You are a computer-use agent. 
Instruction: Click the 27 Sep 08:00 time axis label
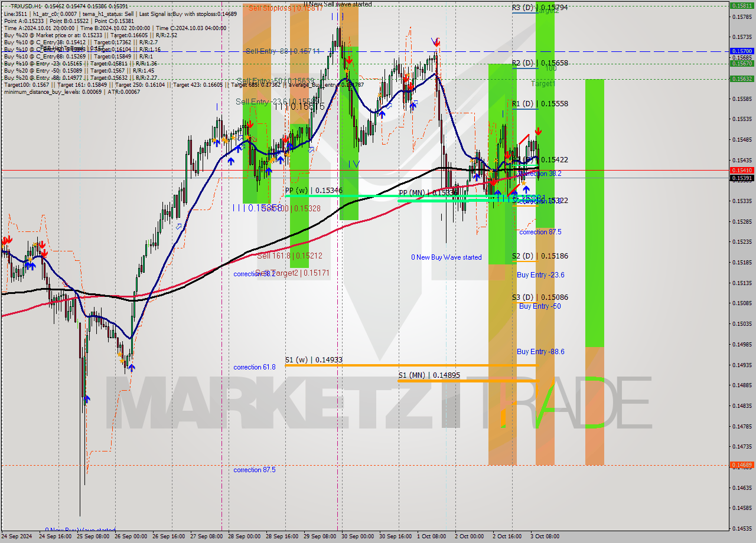coord(206,537)
